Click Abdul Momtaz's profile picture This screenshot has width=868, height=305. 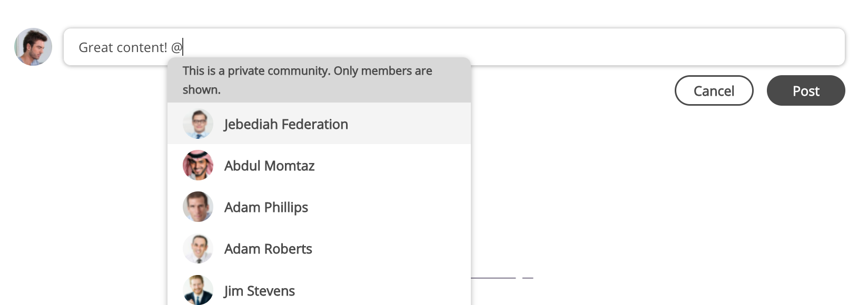click(x=198, y=165)
